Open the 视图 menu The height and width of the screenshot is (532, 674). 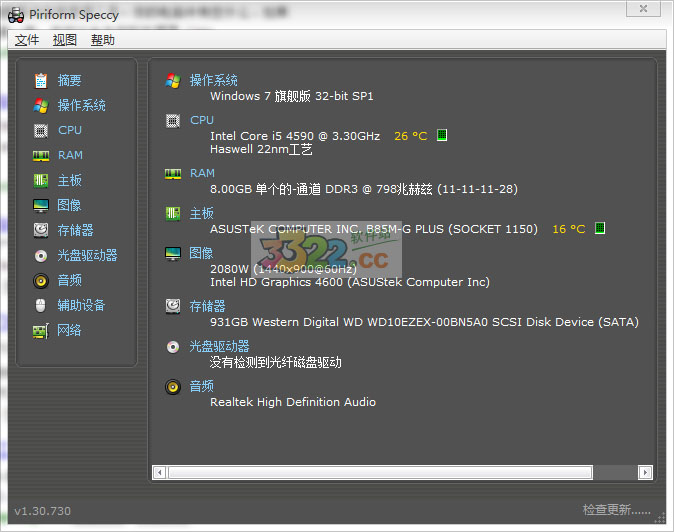(x=65, y=40)
